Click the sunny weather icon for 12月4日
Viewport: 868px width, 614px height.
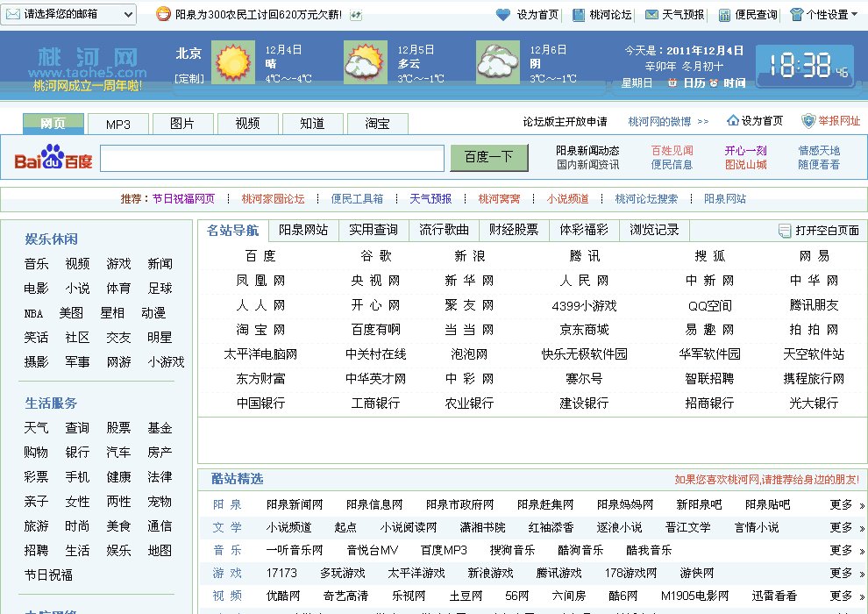[235, 60]
